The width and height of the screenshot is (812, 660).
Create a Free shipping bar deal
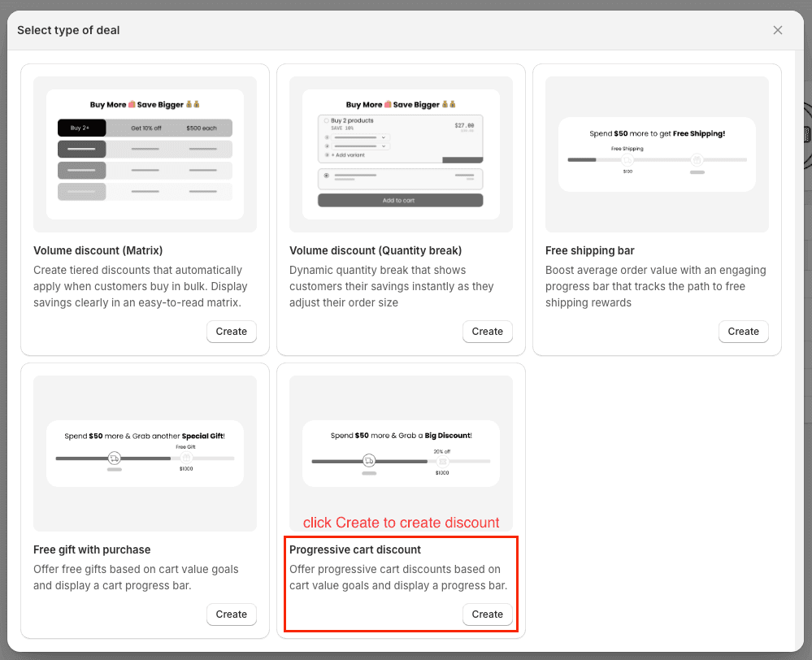(x=743, y=332)
